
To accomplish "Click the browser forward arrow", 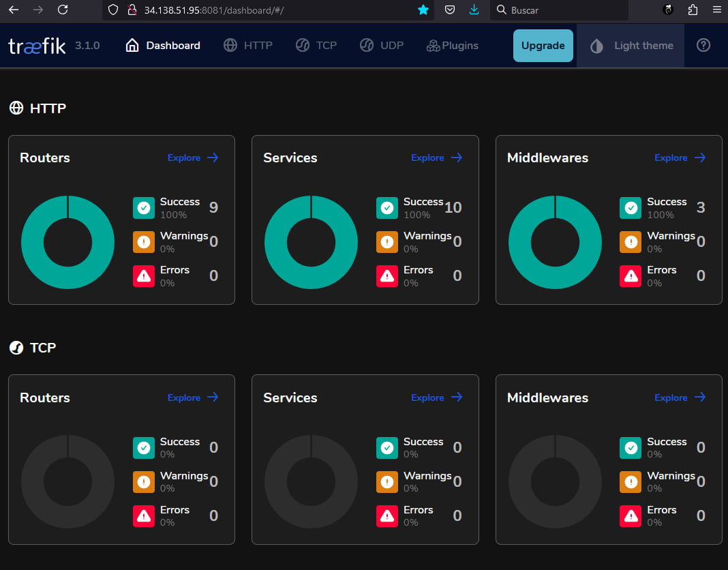I will pos(38,10).
